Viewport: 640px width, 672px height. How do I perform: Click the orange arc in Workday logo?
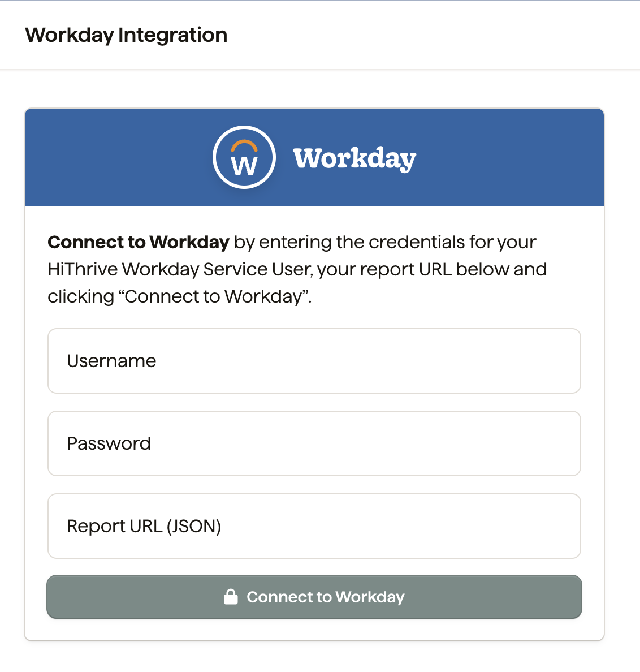(244, 145)
